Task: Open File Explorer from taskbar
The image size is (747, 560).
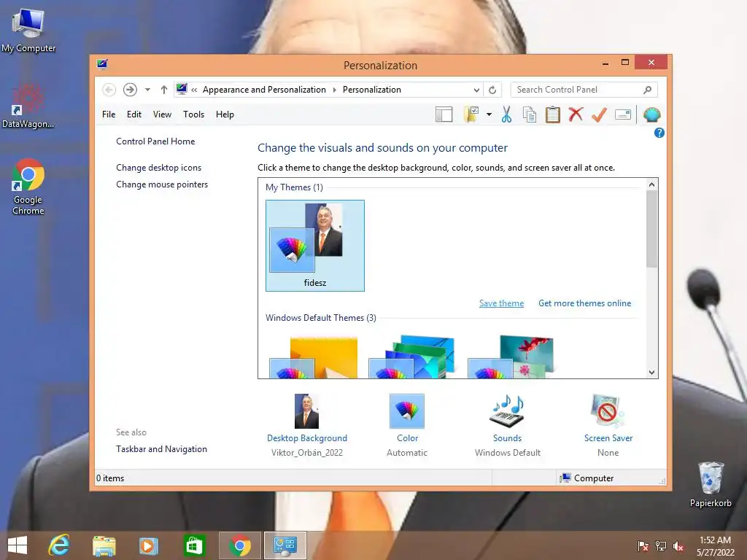Action: [104, 545]
